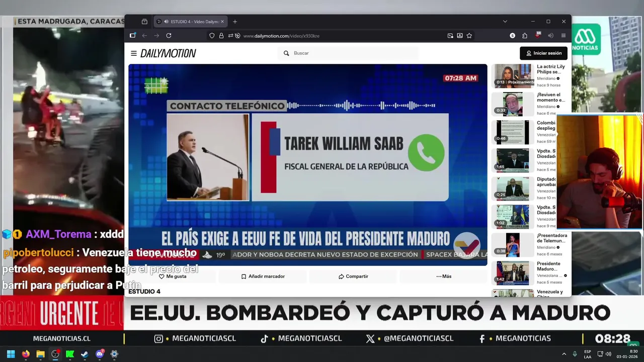The width and height of the screenshot is (644, 362).
Task: Click the Compartir share button
Action: tap(353, 277)
